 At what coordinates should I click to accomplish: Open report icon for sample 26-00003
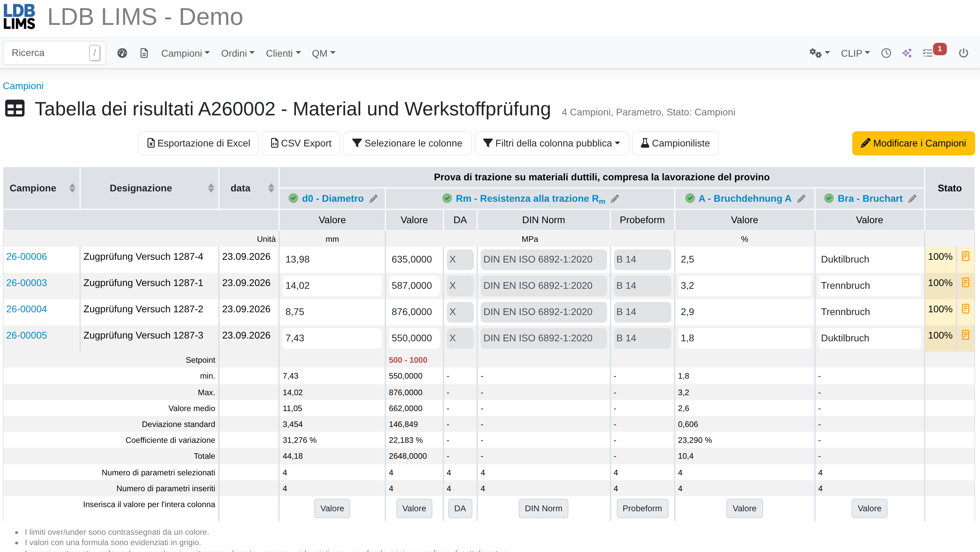click(x=965, y=283)
